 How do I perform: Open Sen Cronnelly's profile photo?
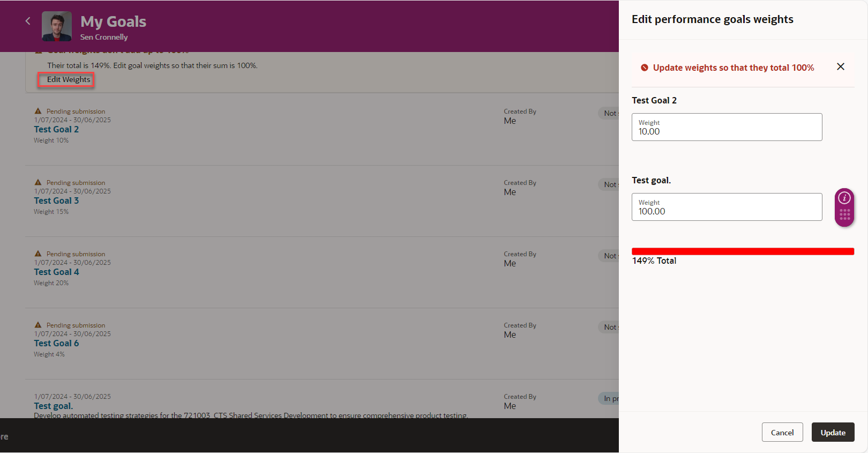point(57,26)
